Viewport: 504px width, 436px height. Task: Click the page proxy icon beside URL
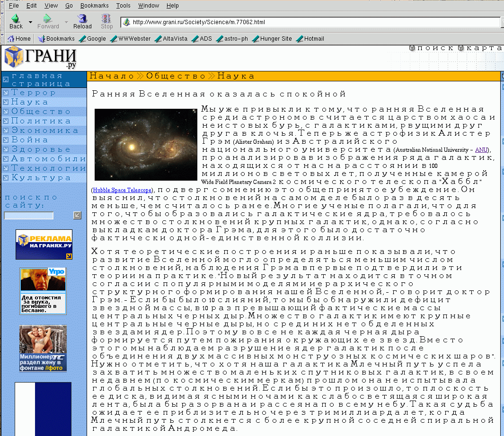tap(127, 22)
